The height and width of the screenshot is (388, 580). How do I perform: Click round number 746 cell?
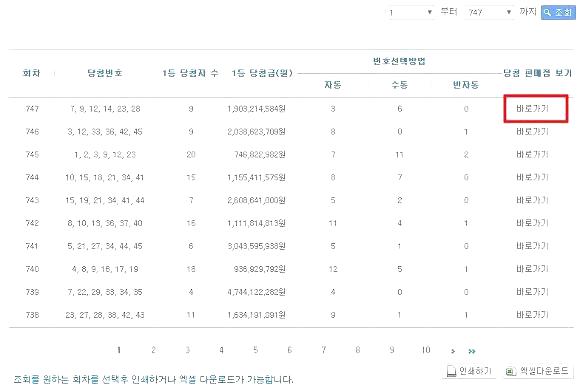pyautogui.click(x=32, y=132)
